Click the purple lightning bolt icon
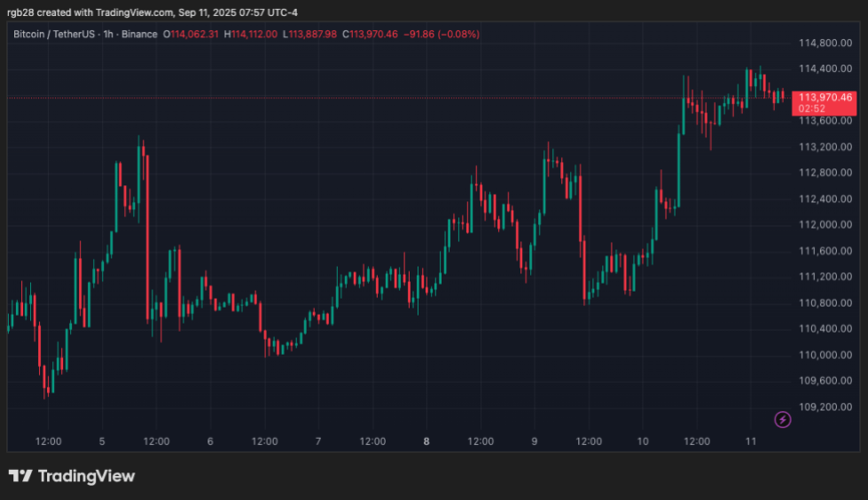This screenshot has width=868, height=500. 783,419
